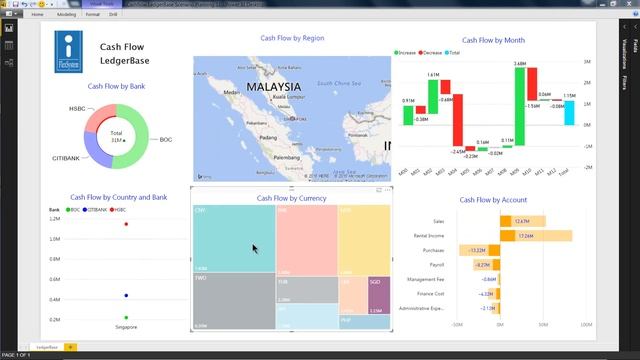Select the PHP tile in the currency treemap
The width and height of the screenshot is (640, 360).
point(364,322)
